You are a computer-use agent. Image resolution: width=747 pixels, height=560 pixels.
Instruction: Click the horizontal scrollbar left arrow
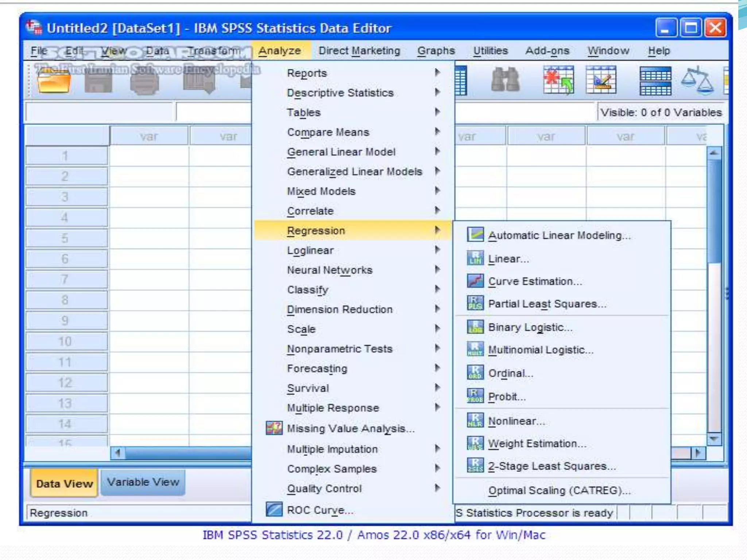pos(118,453)
